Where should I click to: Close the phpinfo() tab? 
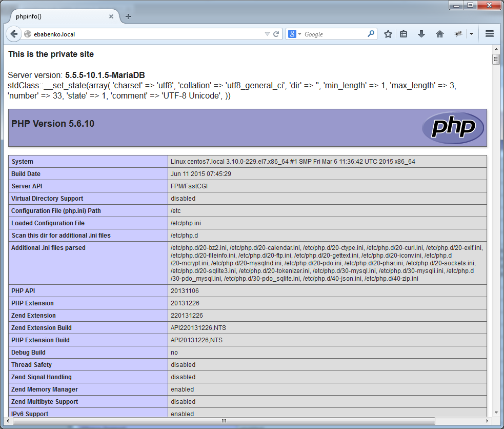[x=111, y=16]
